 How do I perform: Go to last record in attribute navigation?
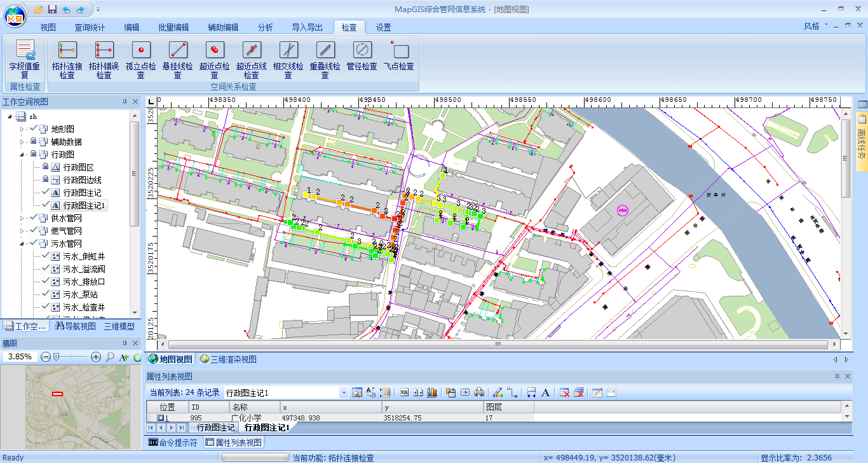point(182,427)
